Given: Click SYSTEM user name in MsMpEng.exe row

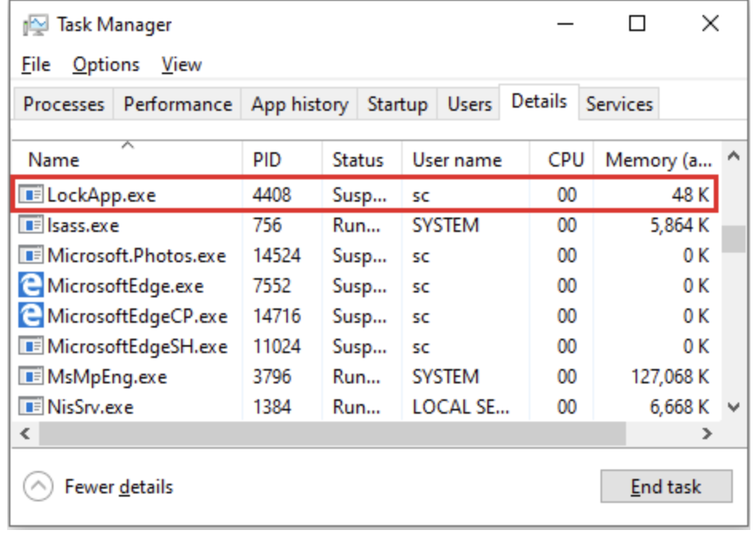Looking at the screenshot, I should pos(446,377).
